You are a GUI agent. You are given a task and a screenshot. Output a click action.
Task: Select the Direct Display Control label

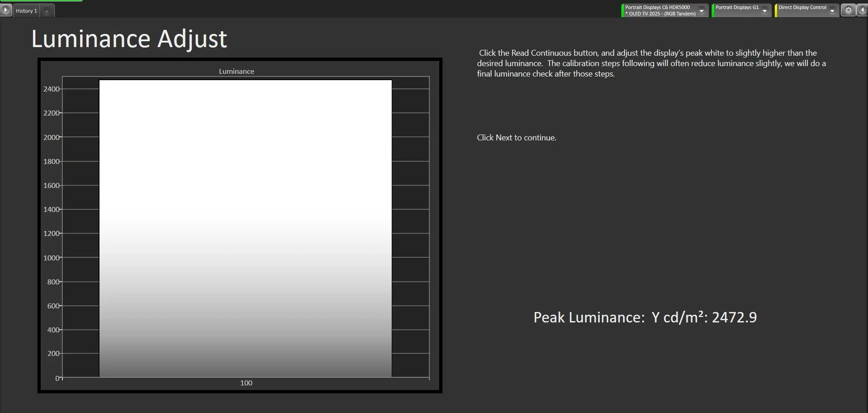coord(802,8)
